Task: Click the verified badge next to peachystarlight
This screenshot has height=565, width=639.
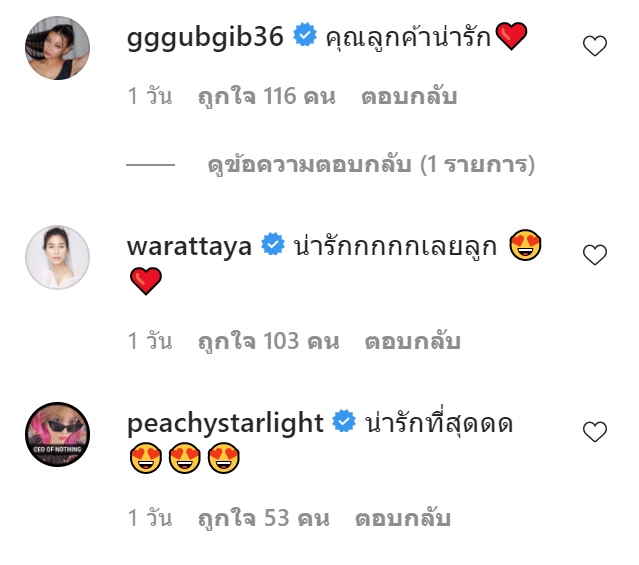Action: click(x=344, y=421)
